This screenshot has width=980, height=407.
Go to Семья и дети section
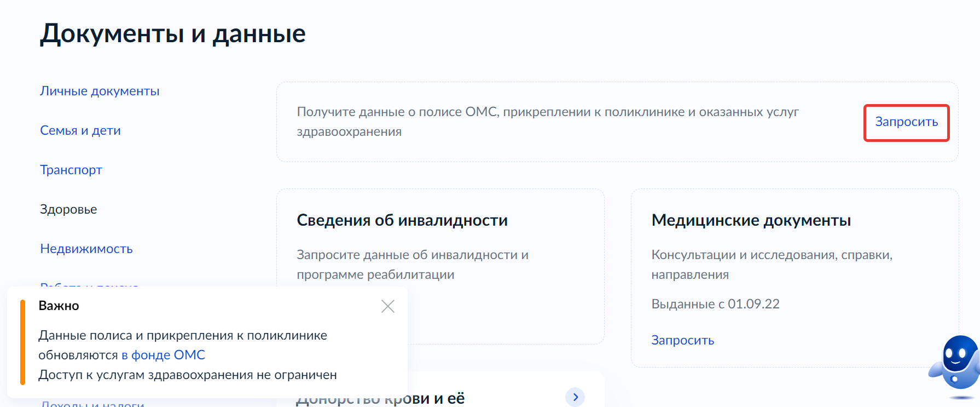tap(80, 130)
